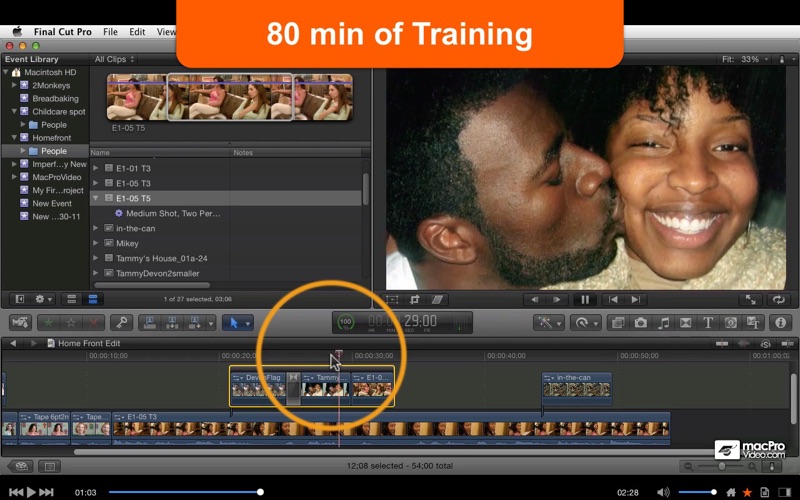Click the Unrate clip hollow star icon
Image resolution: width=800 pixels, height=500 pixels.
(71, 322)
